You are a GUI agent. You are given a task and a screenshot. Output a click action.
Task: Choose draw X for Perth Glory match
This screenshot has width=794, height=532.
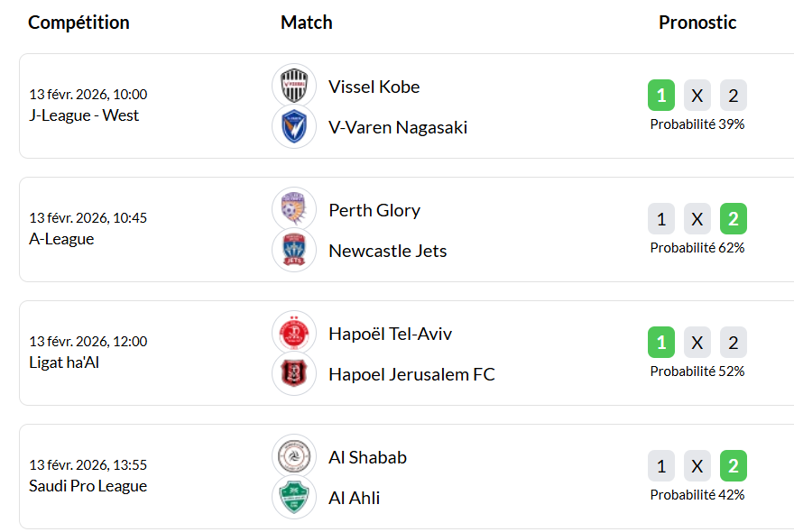coord(697,219)
